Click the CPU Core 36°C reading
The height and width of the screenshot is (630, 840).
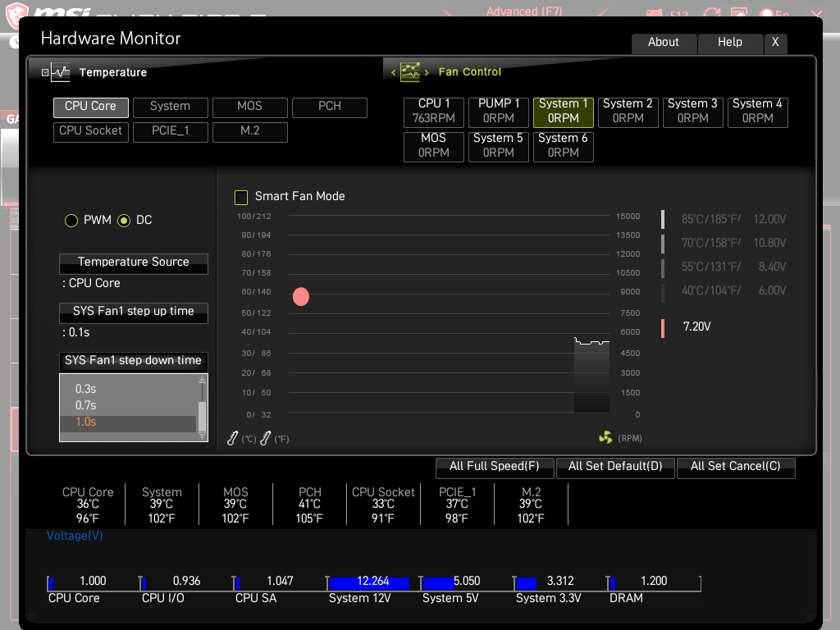click(x=88, y=504)
